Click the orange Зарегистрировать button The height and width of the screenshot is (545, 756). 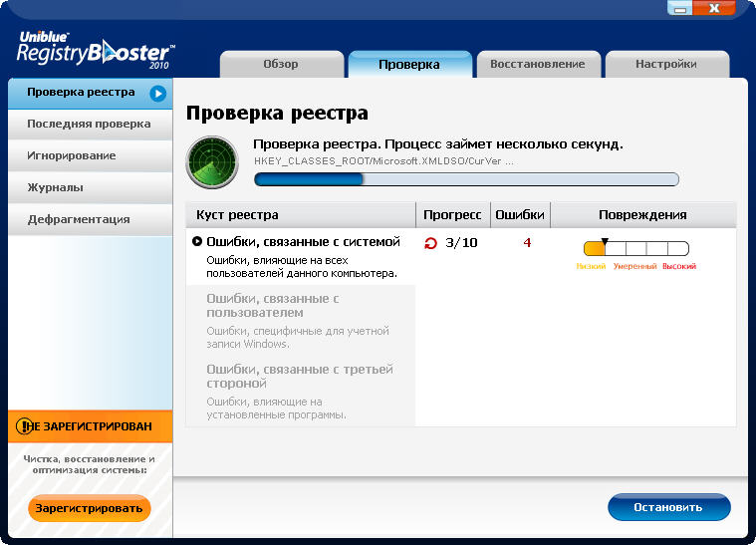[90, 508]
